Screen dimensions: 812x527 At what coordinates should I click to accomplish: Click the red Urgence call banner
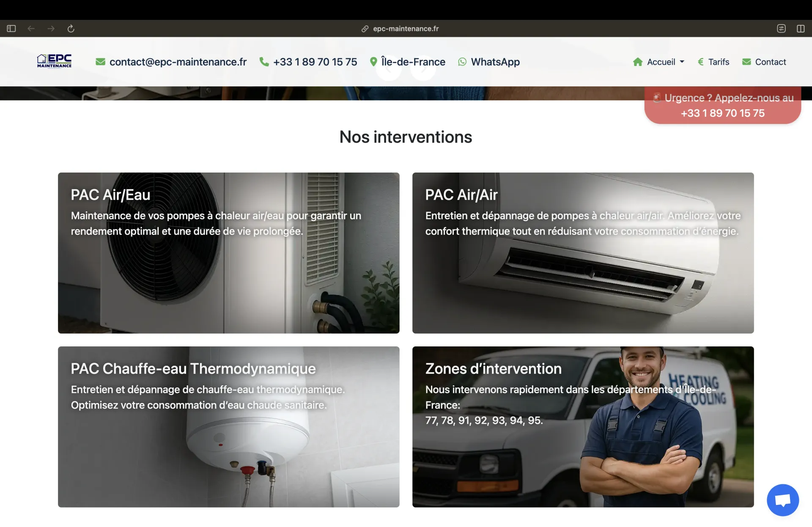click(x=722, y=105)
